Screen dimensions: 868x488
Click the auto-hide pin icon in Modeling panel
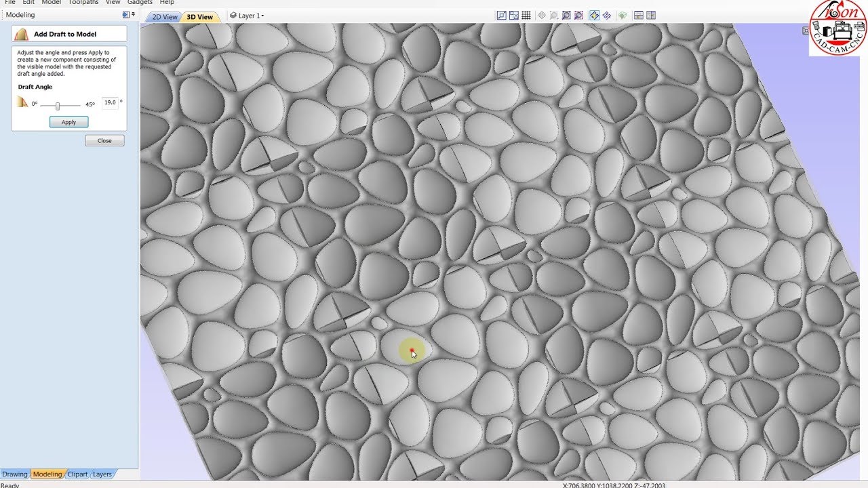133,14
